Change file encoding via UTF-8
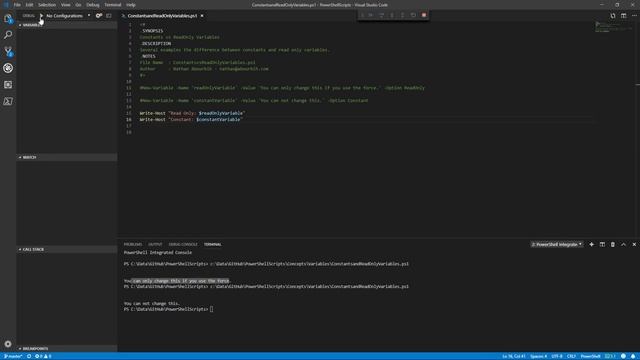 [x=557, y=356]
